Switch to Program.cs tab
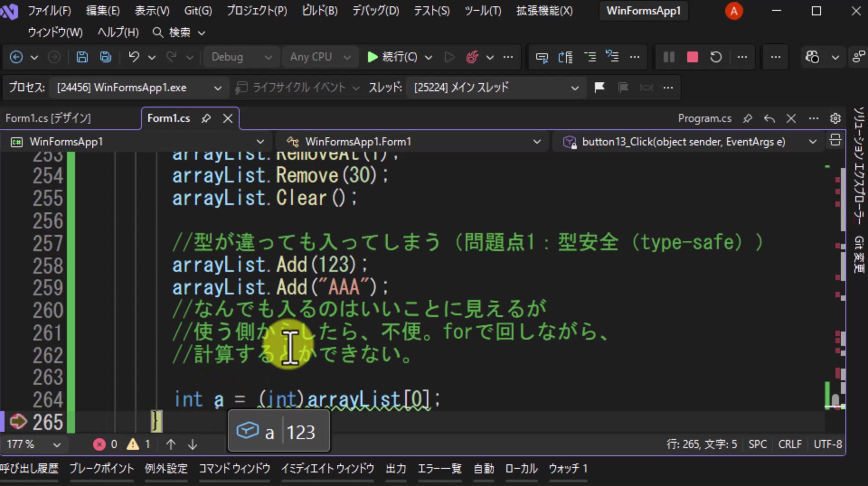The height and width of the screenshot is (486, 868). (704, 118)
